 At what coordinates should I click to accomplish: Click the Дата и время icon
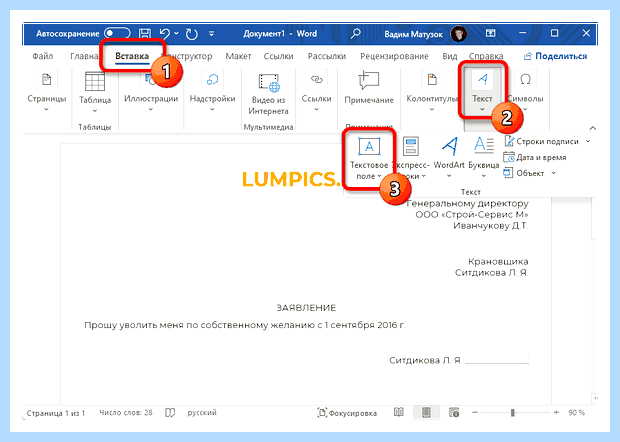click(x=509, y=157)
